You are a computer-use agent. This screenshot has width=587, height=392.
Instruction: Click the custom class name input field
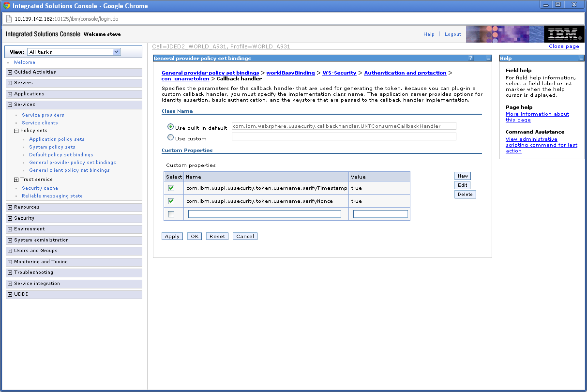[x=344, y=136]
